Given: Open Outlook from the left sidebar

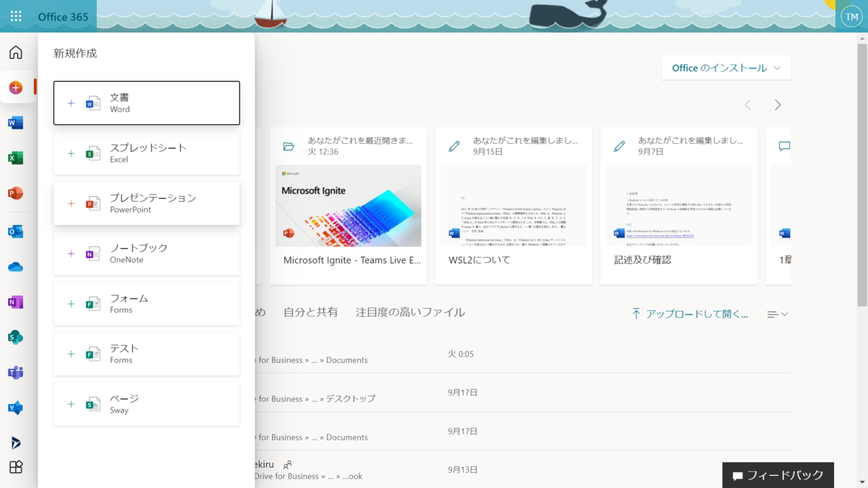Looking at the screenshot, I should click(15, 231).
